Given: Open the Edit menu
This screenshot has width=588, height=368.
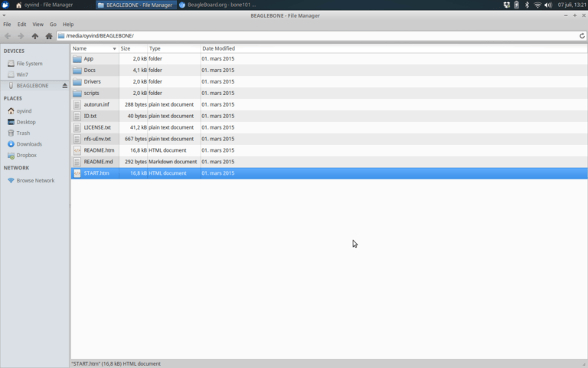Looking at the screenshot, I should 21,25.
